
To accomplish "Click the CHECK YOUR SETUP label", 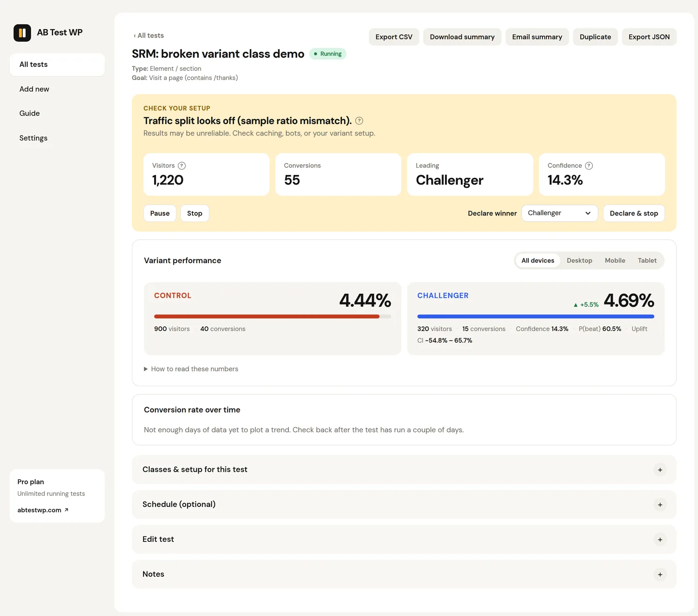I will click(x=177, y=108).
